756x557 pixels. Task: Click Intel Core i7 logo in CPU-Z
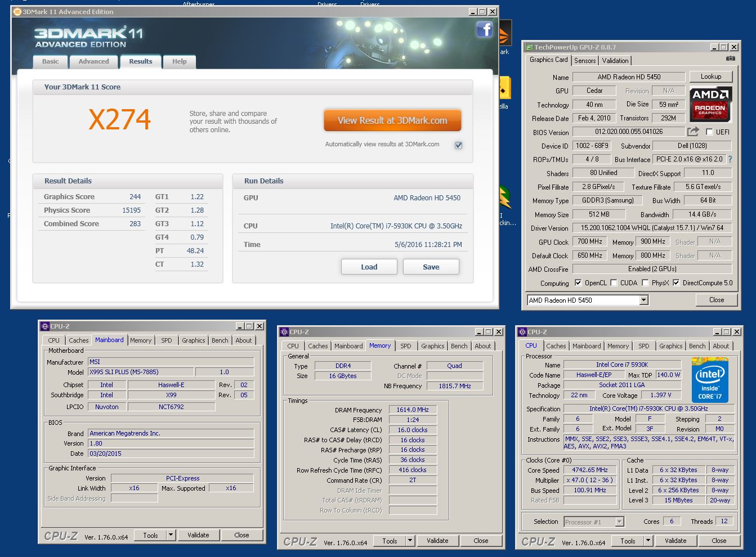[x=710, y=380]
